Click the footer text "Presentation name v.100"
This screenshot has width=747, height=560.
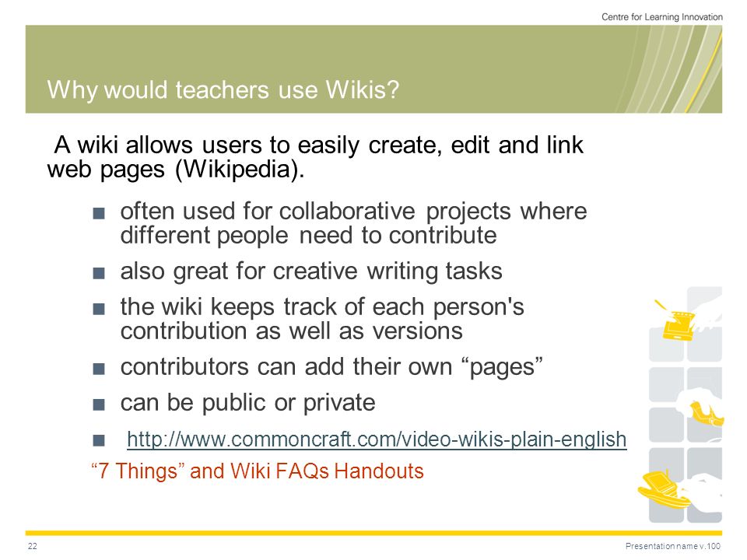672,546
